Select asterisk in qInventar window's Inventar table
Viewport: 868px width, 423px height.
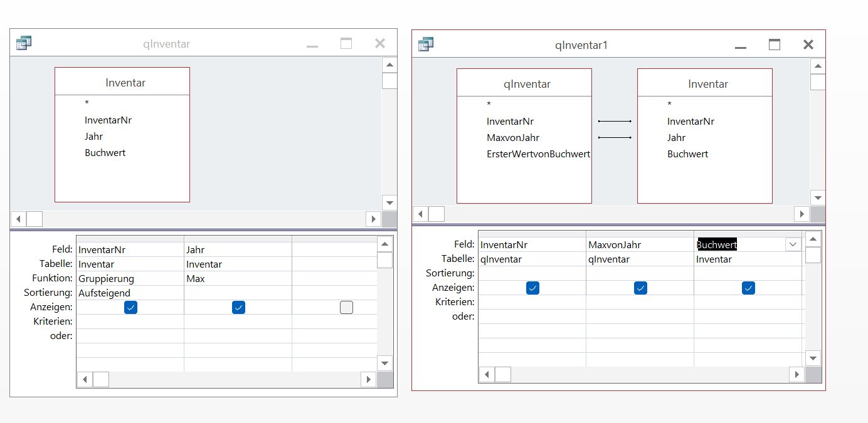[x=87, y=103]
